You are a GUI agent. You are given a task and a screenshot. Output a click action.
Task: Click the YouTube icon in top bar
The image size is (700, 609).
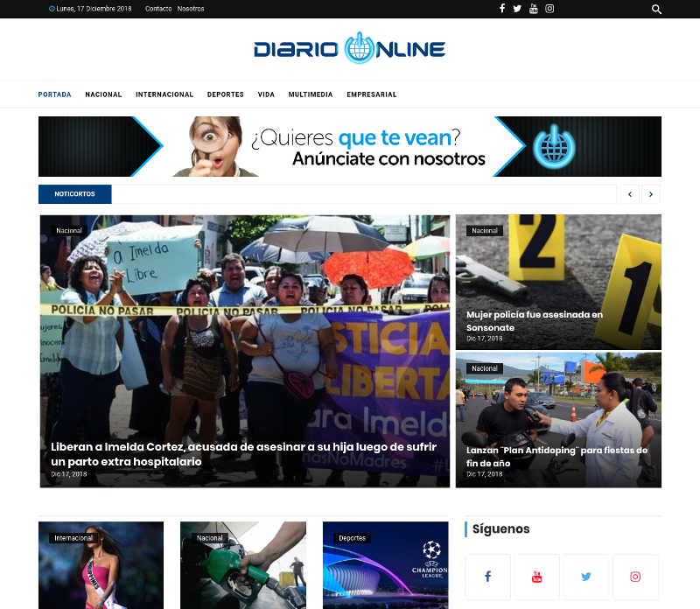533,9
